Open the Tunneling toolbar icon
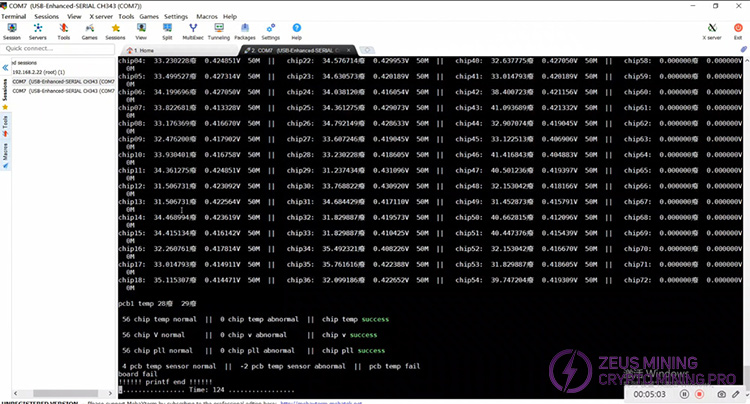Viewport: 750px width, 404px height. tap(218, 30)
